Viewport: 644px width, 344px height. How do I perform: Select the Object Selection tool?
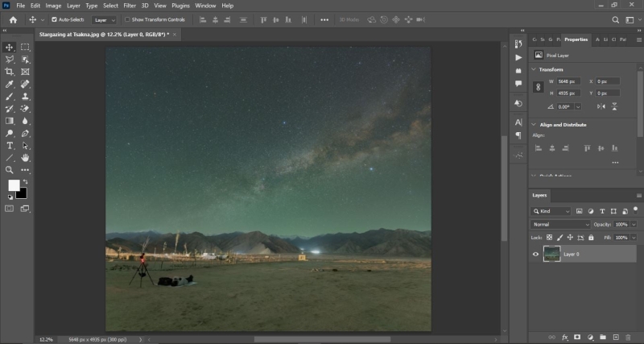(25, 60)
